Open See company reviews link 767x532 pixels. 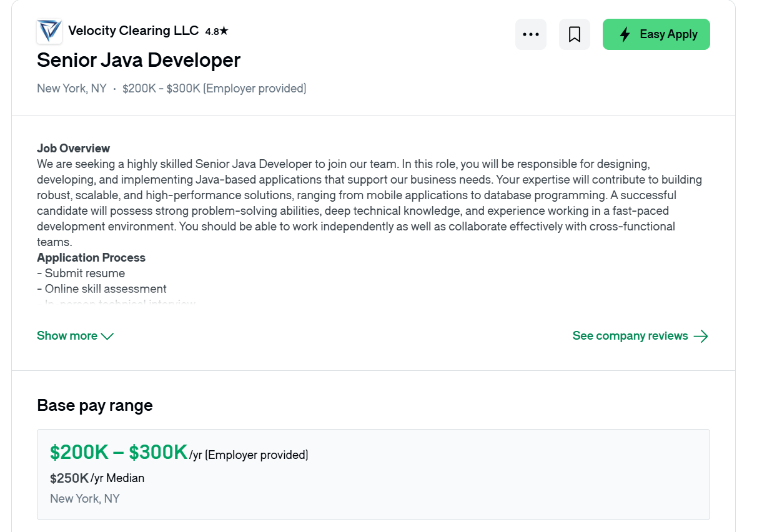(630, 336)
